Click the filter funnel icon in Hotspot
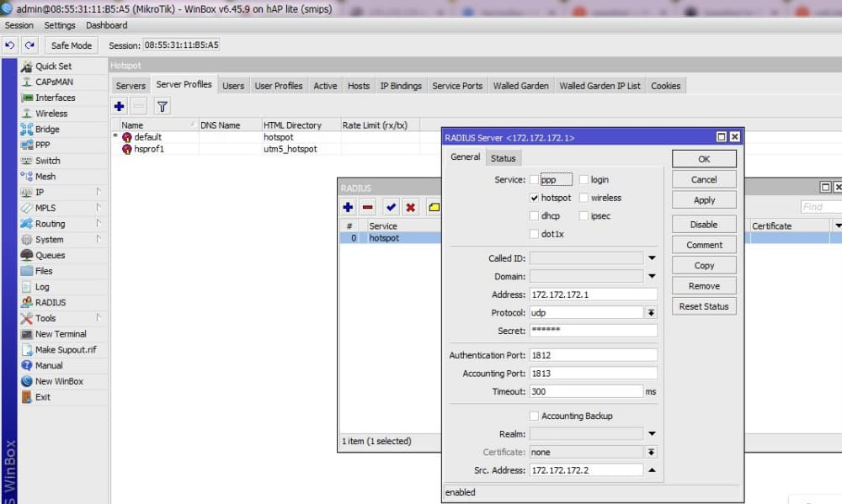 [162, 106]
